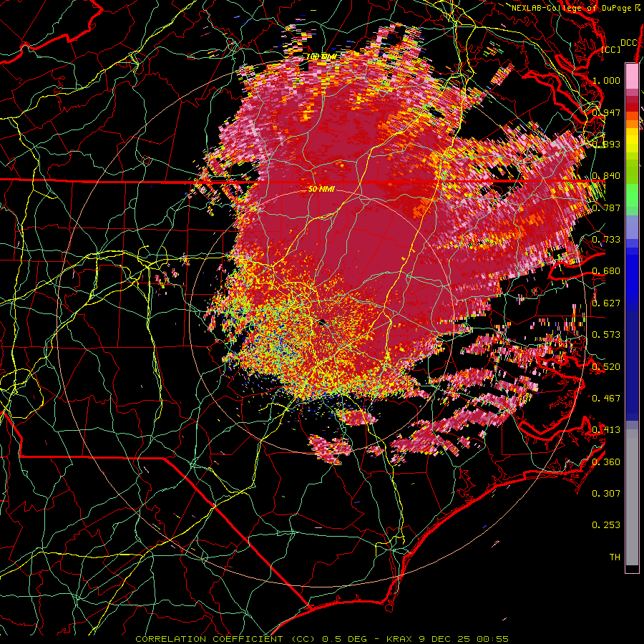
Task: Select the 0.253 legend value
Action: pyautogui.click(x=606, y=525)
